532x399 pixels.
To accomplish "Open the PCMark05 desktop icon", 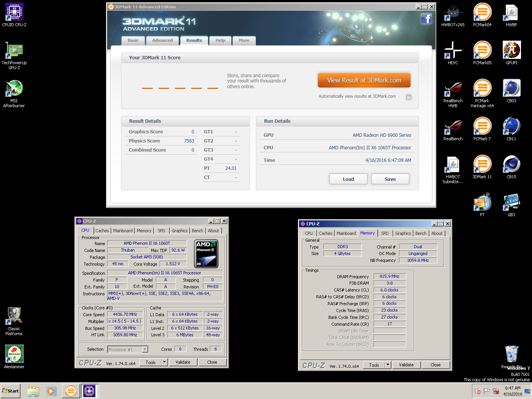I will (x=482, y=53).
